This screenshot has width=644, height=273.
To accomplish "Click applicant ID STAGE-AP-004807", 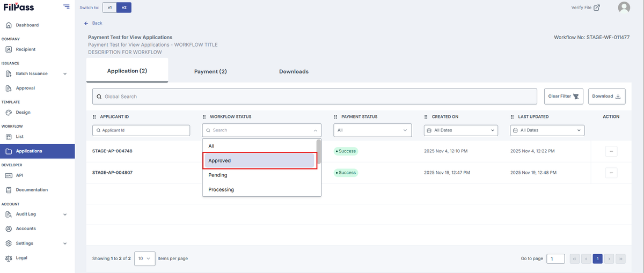I will coord(112,173).
